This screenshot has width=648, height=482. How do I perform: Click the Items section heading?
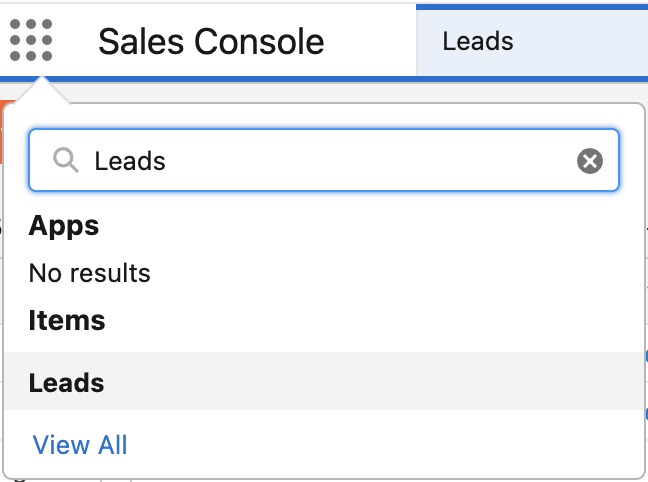click(x=67, y=320)
